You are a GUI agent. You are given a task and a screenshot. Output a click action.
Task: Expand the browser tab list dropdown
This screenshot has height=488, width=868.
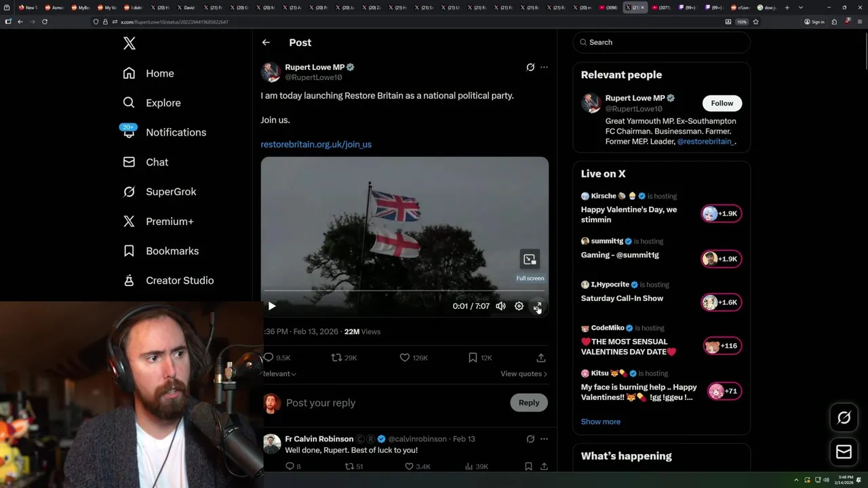tap(801, 7)
